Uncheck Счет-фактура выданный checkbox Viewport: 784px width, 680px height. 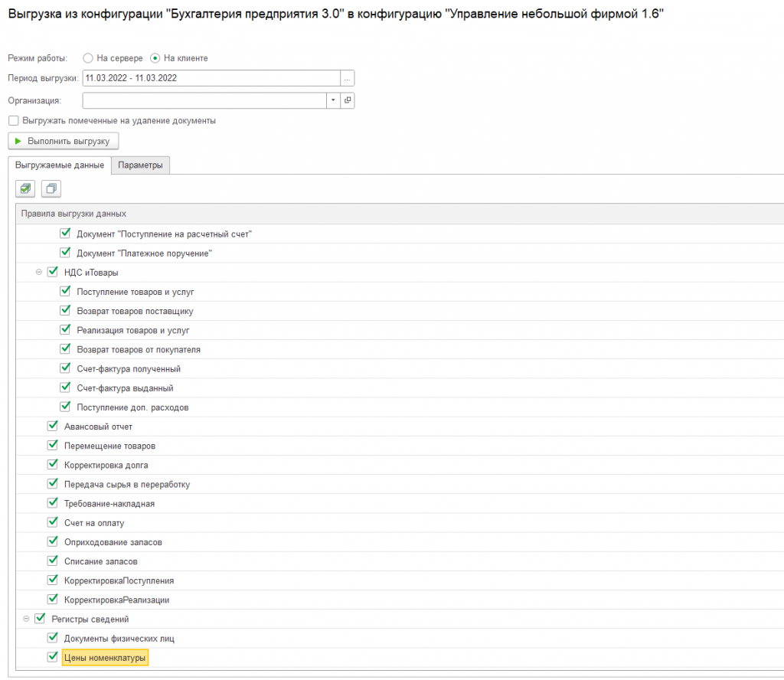(65, 387)
